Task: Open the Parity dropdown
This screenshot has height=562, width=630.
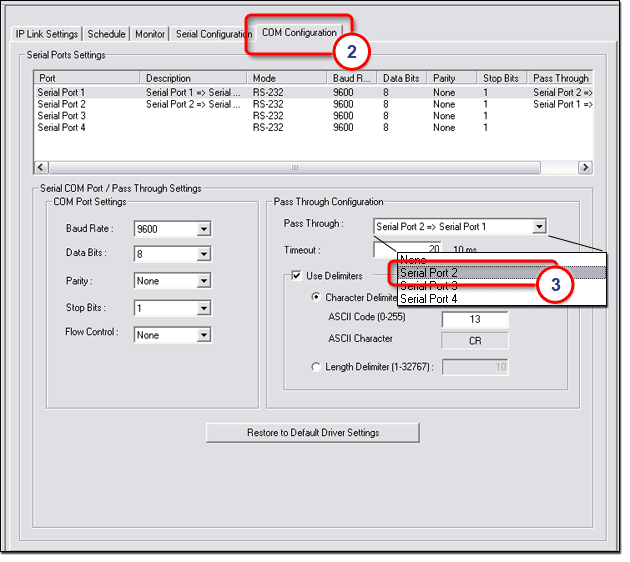Action: (x=204, y=282)
